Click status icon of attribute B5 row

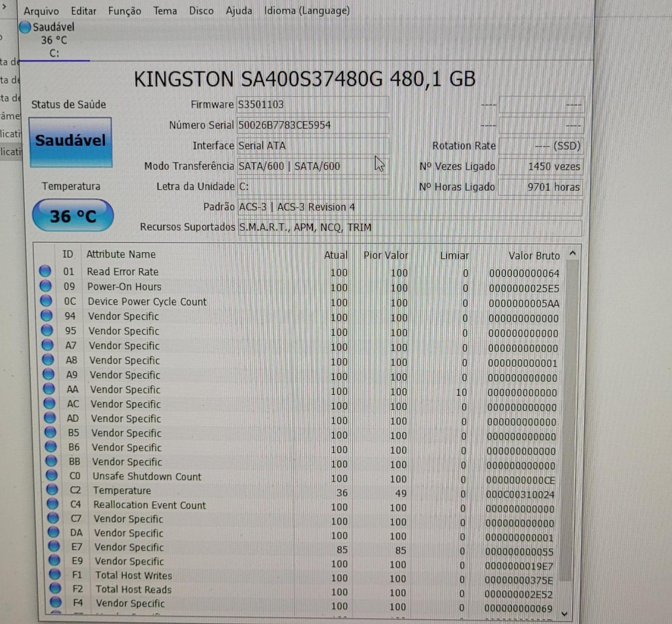click(x=50, y=432)
